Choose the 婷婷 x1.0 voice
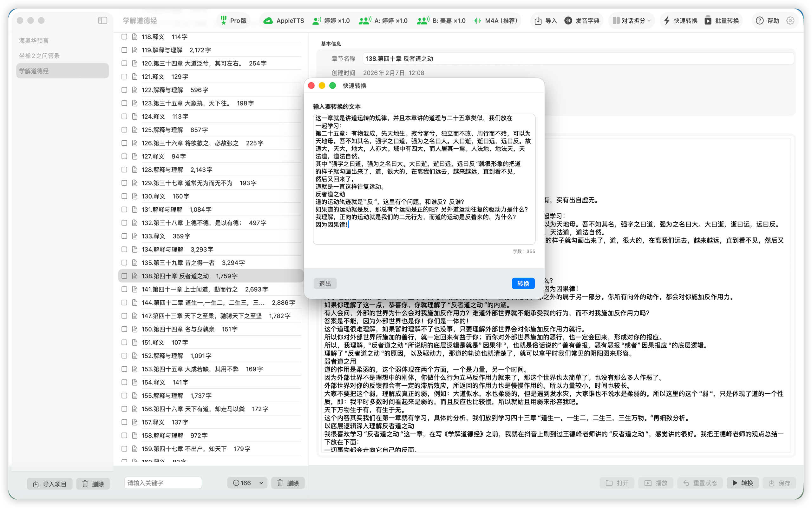 331,21
